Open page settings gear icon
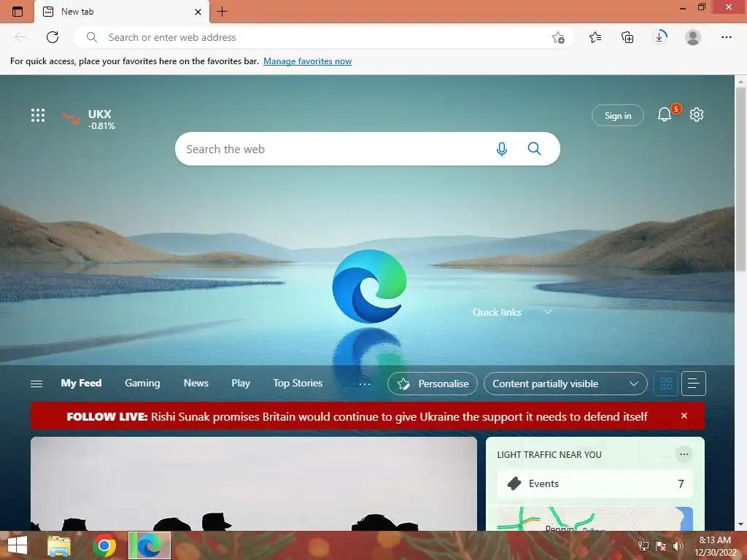 click(x=697, y=114)
